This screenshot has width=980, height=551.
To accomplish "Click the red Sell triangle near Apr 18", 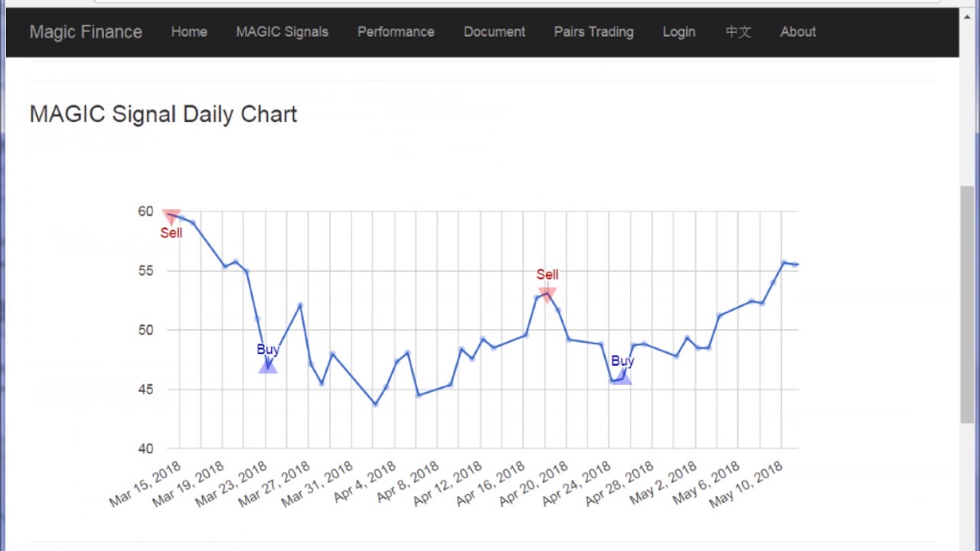I will 547,294.
